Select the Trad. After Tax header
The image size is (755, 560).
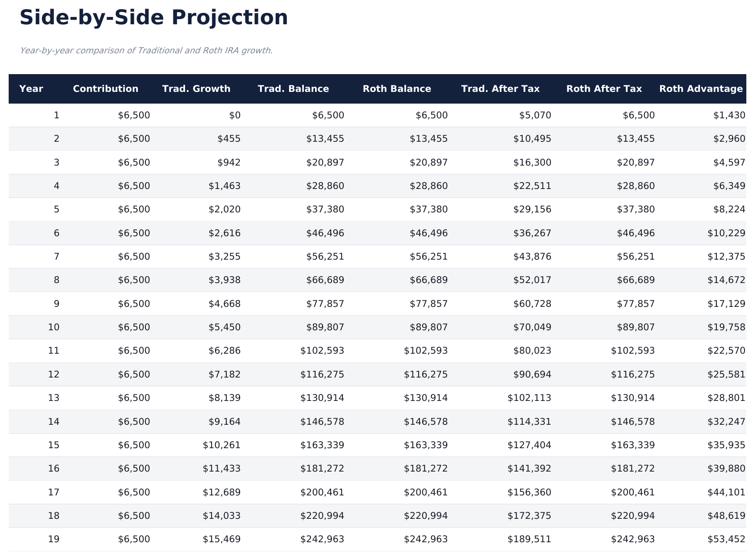pos(500,89)
